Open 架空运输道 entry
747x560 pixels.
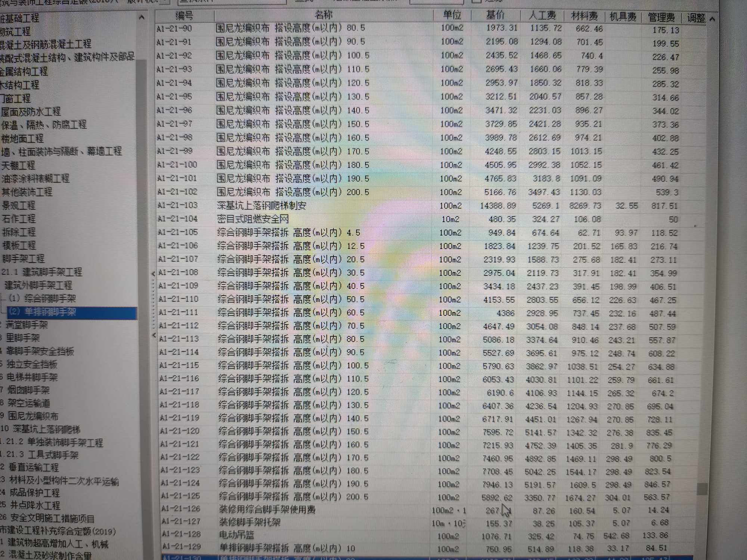(29, 404)
